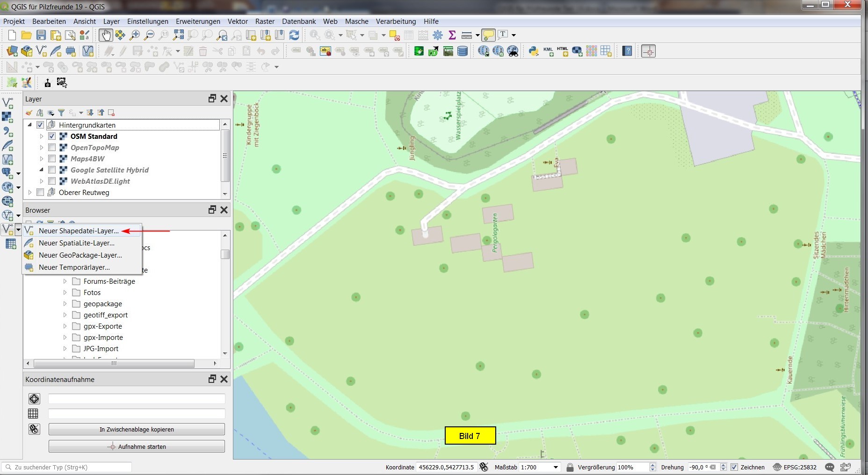Uncheck the OSM Standard layer checkbox

pos(52,137)
